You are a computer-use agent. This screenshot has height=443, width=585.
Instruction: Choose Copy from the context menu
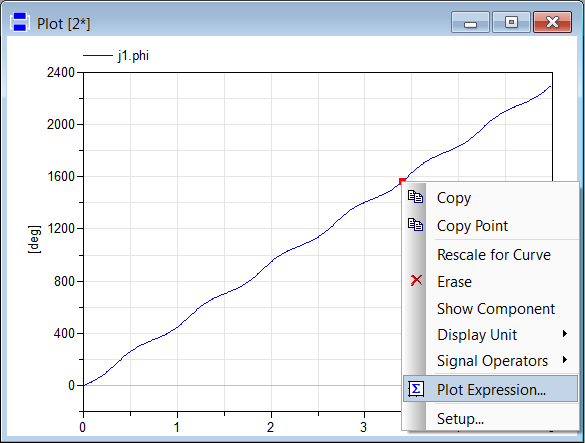[x=490, y=198]
